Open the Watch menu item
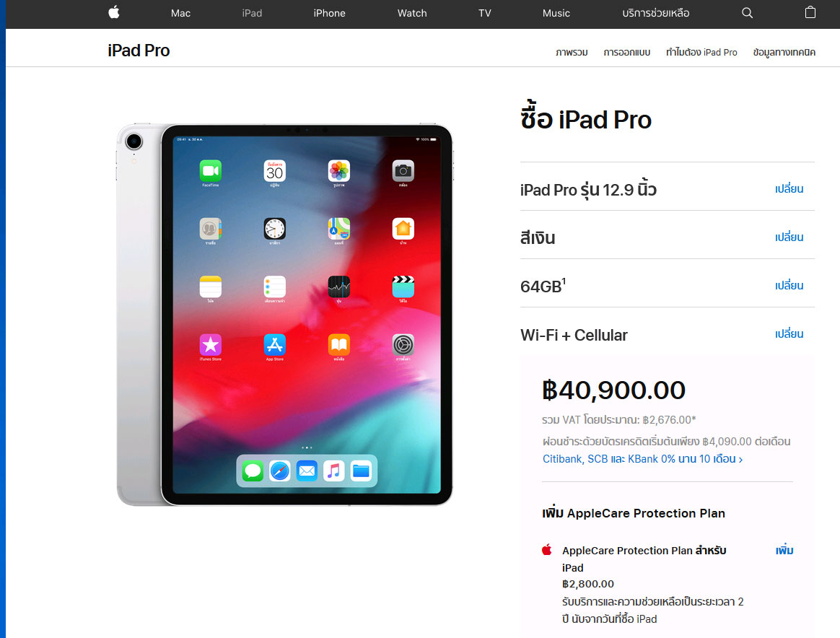Image resolution: width=840 pixels, height=638 pixels. coord(412,13)
